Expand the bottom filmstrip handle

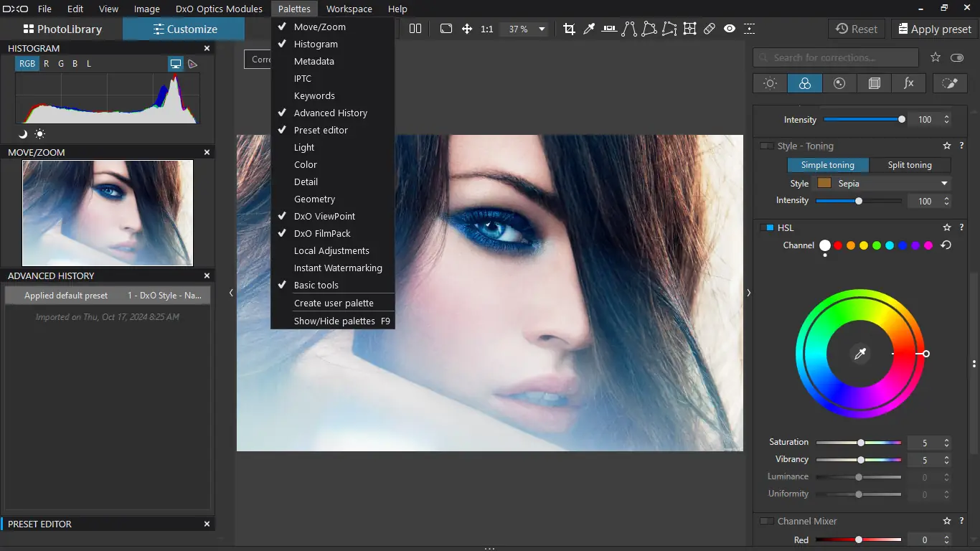pos(490,548)
